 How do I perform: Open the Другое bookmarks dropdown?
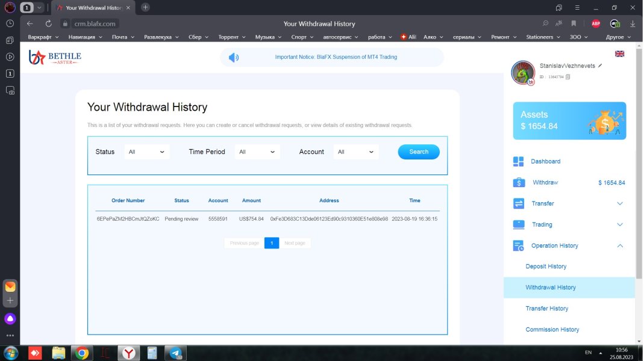(x=618, y=37)
